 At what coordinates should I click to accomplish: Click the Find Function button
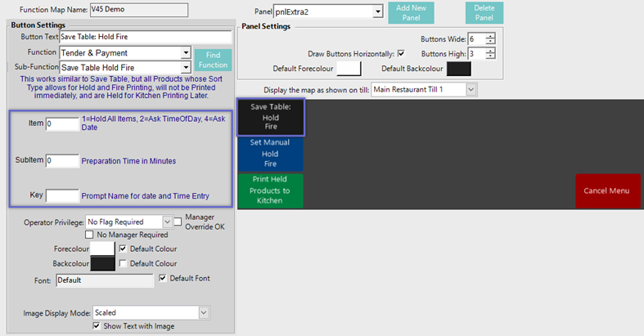[x=213, y=60]
